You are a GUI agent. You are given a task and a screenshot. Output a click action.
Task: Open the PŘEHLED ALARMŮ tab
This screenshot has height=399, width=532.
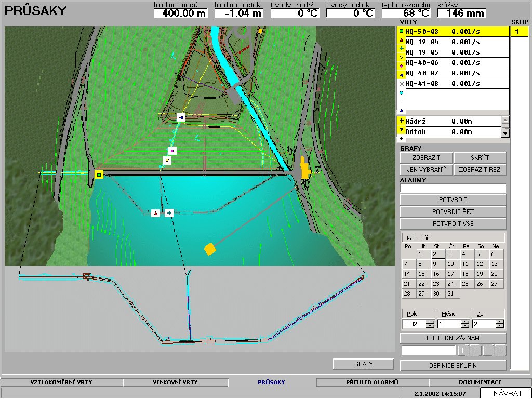[371, 382]
